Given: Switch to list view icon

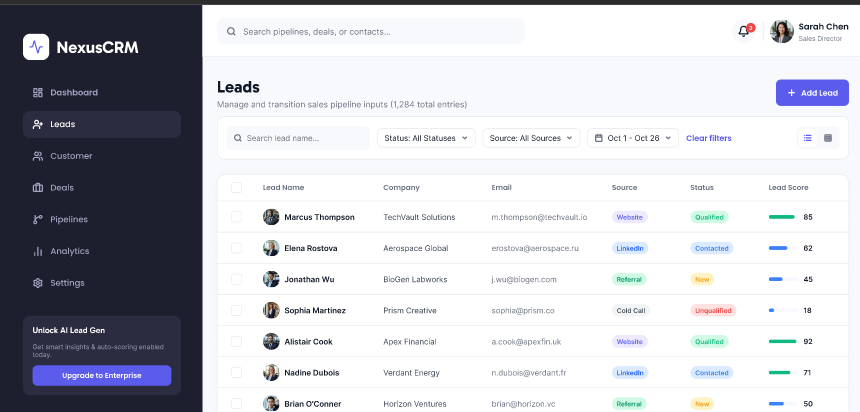Looking at the screenshot, I should (807, 138).
